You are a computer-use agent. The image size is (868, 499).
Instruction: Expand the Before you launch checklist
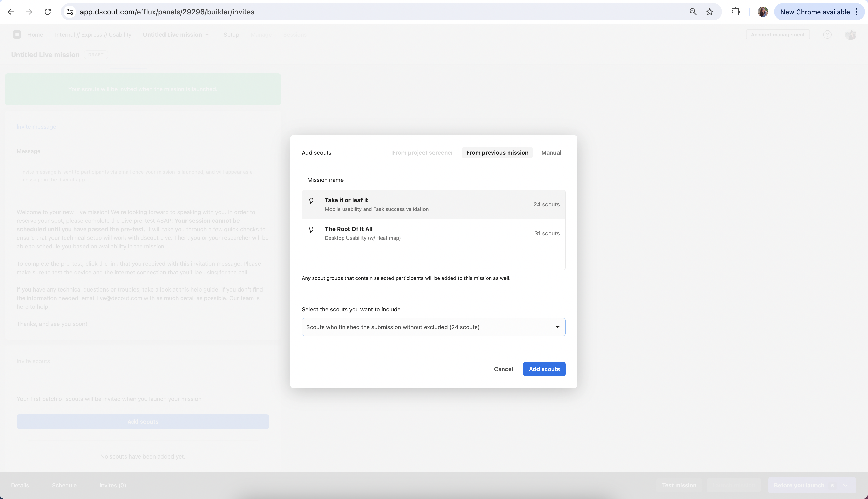[x=812, y=485]
